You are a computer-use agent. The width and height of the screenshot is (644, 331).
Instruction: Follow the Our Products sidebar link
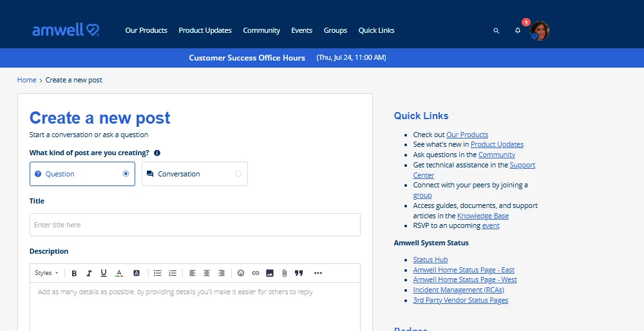(x=468, y=135)
